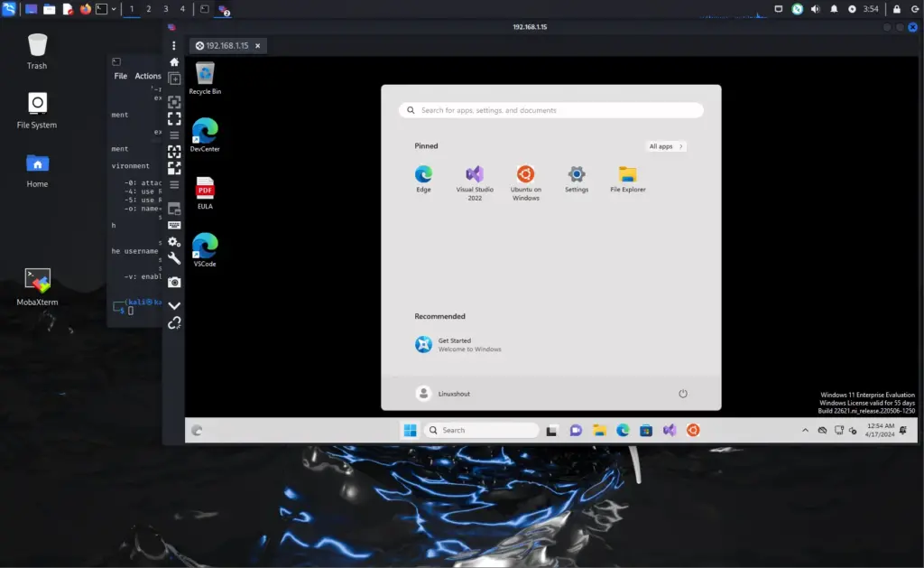Launch Ubuntu on Windows pinned app
The image size is (924, 568).
coord(526,182)
